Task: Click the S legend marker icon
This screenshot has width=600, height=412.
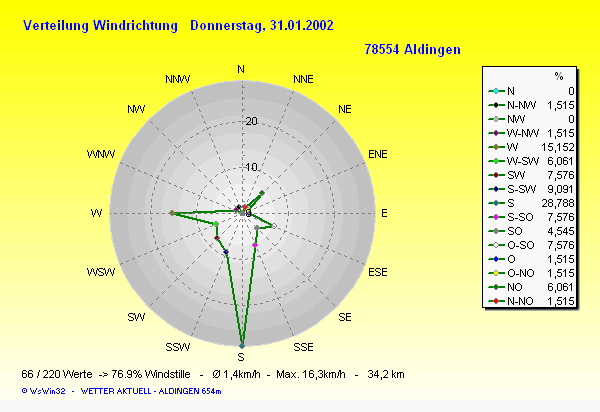Action: [497, 201]
